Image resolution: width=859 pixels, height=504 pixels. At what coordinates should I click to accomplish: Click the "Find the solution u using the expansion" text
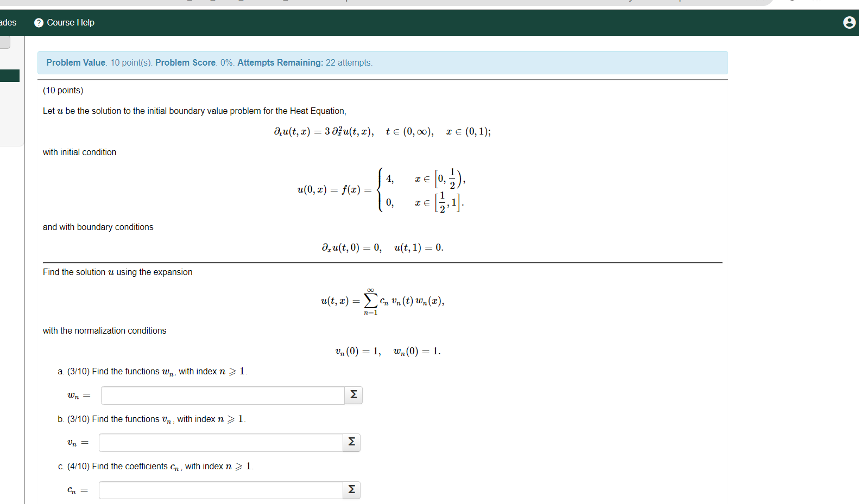(117, 272)
